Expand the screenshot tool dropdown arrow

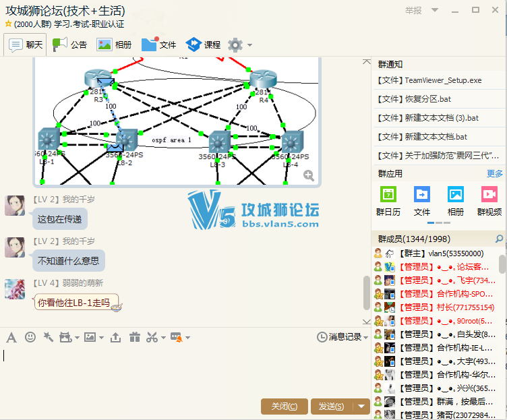coord(162,337)
